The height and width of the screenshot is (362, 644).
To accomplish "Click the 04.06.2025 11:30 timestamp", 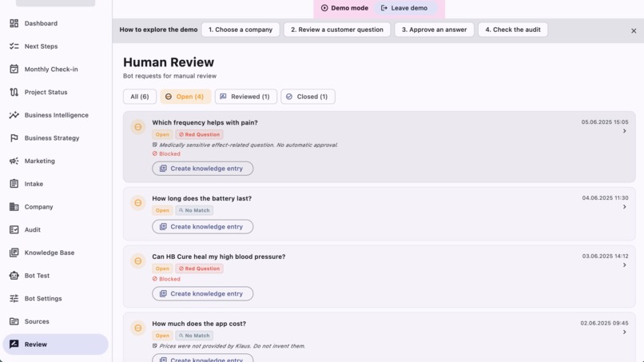I will [x=605, y=198].
